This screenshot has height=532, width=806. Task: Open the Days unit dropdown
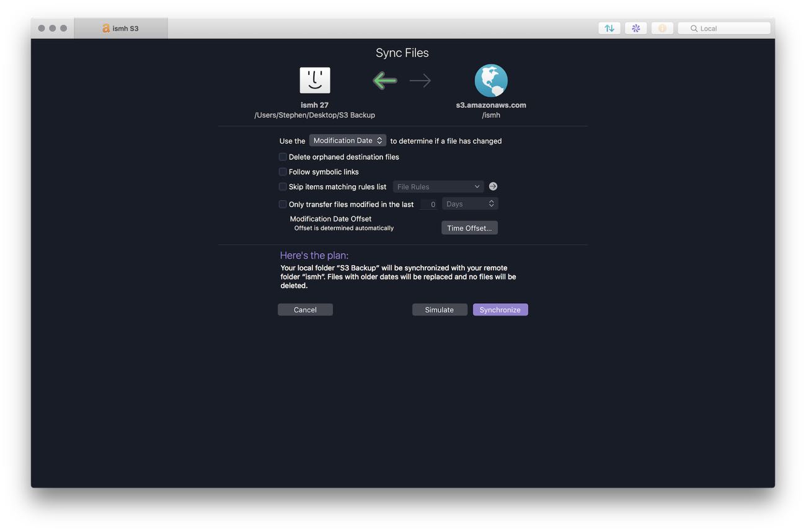470,204
